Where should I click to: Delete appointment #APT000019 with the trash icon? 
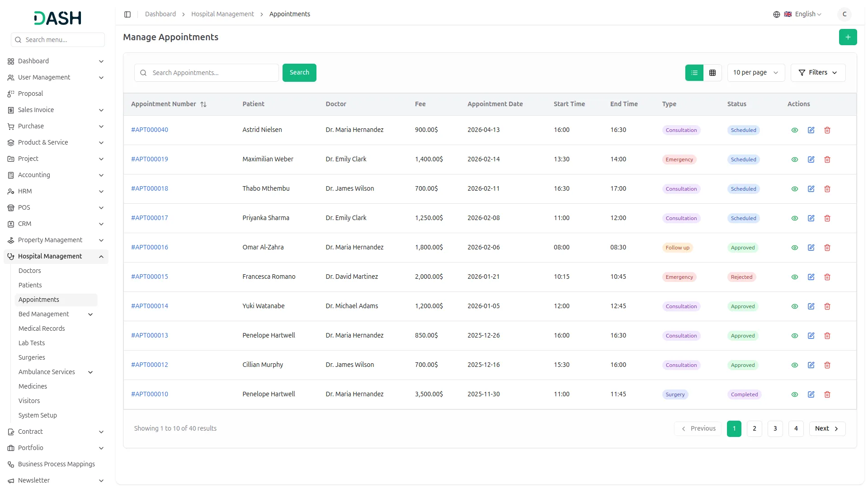click(x=827, y=160)
